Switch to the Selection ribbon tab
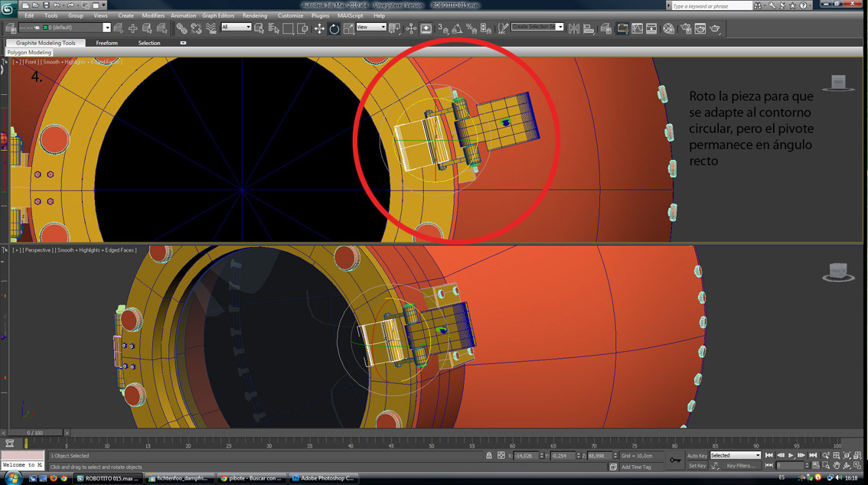The height and width of the screenshot is (485, 868). pyautogui.click(x=149, y=43)
